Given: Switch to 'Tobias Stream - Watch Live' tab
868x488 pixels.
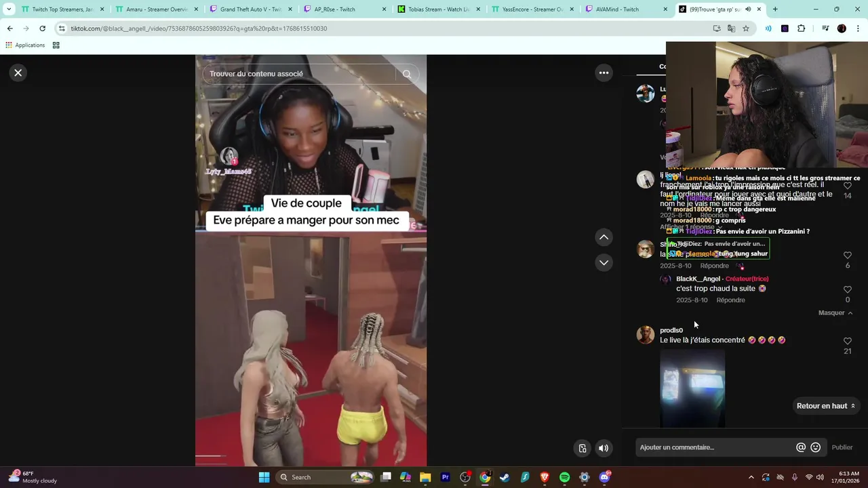Looking at the screenshot, I should (437, 9).
